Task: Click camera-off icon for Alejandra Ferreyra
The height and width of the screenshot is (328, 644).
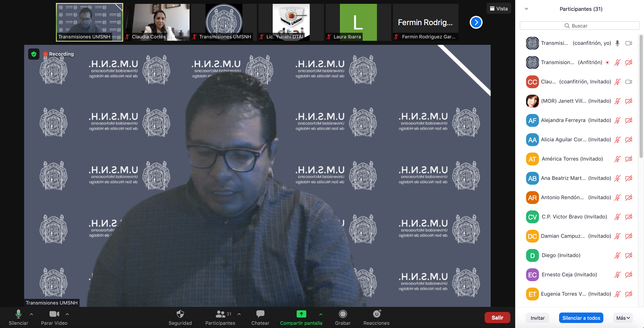Action: coord(629,120)
